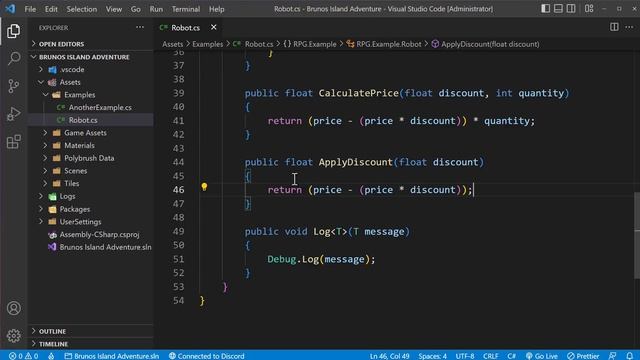This screenshot has height=360, width=640.
Task: Toggle the primary sidebar layout button
Action: [x=545, y=9]
